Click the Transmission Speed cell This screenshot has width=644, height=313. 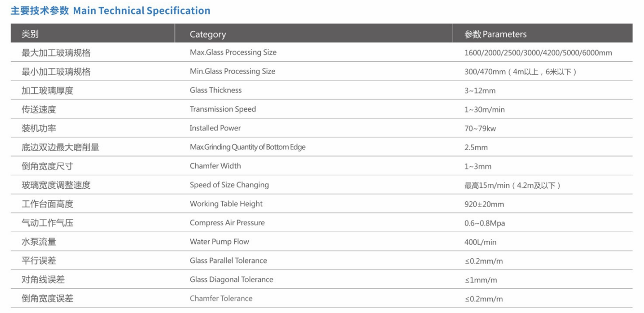[223, 109]
